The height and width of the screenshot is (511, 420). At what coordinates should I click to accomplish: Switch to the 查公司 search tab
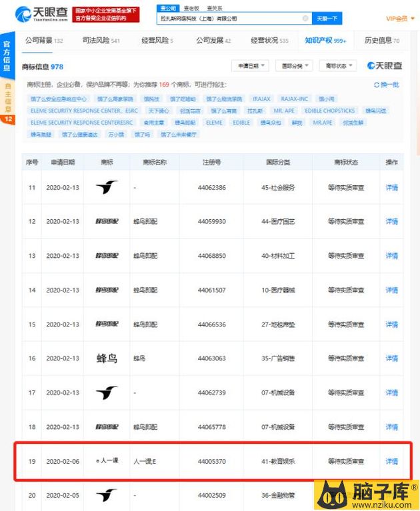(x=168, y=8)
